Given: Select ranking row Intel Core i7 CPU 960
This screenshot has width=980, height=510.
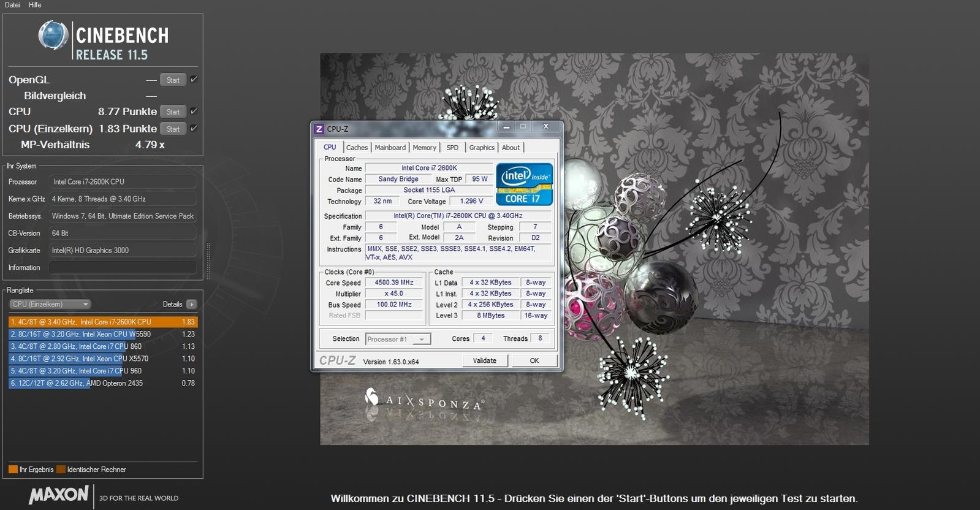Looking at the screenshot, I should coord(103,371).
